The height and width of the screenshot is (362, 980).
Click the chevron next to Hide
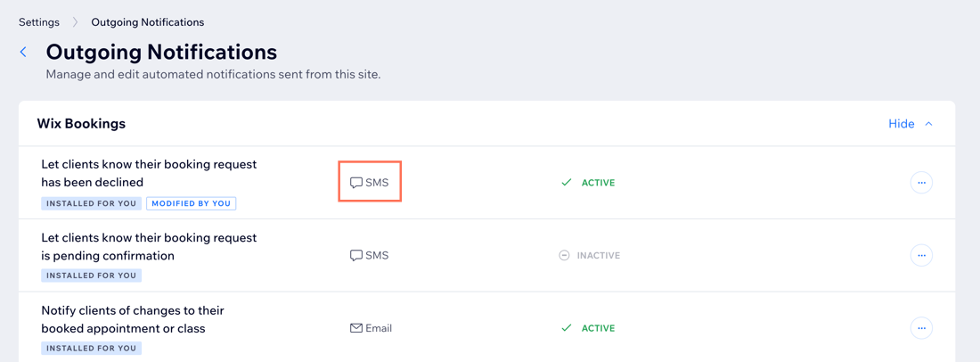point(928,124)
